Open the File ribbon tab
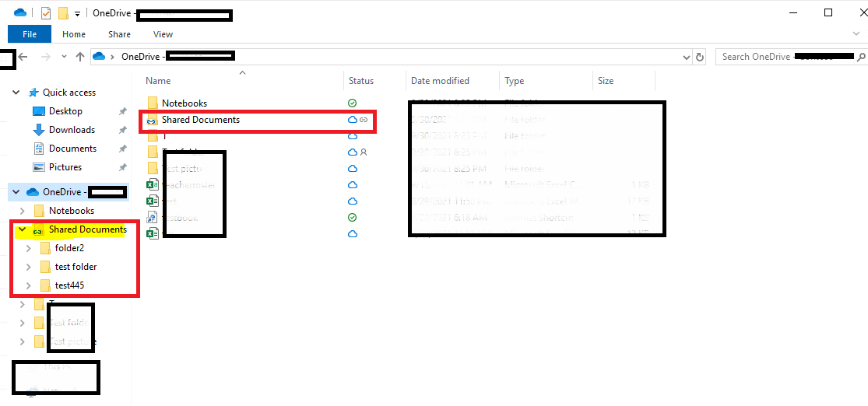Viewport: 868px width, 406px height. pos(30,34)
